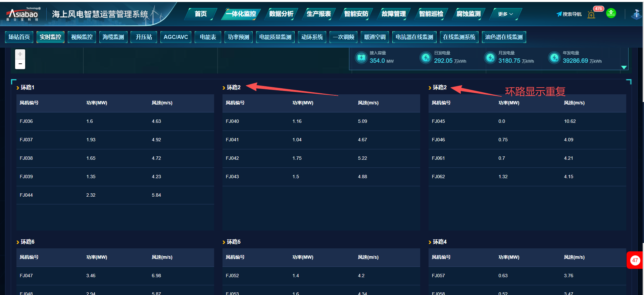The width and height of the screenshot is (644, 295).
Task: Click the red 47 notification badge
Action: click(x=635, y=260)
